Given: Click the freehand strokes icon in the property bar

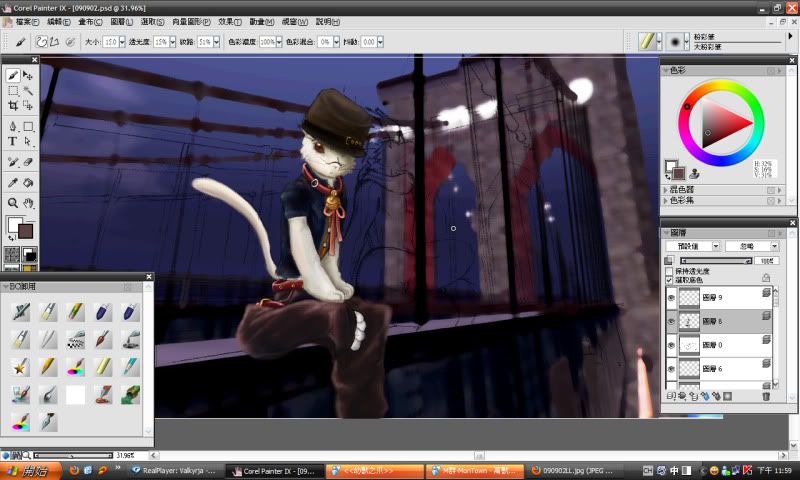Looking at the screenshot, I should [x=41, y=42].
